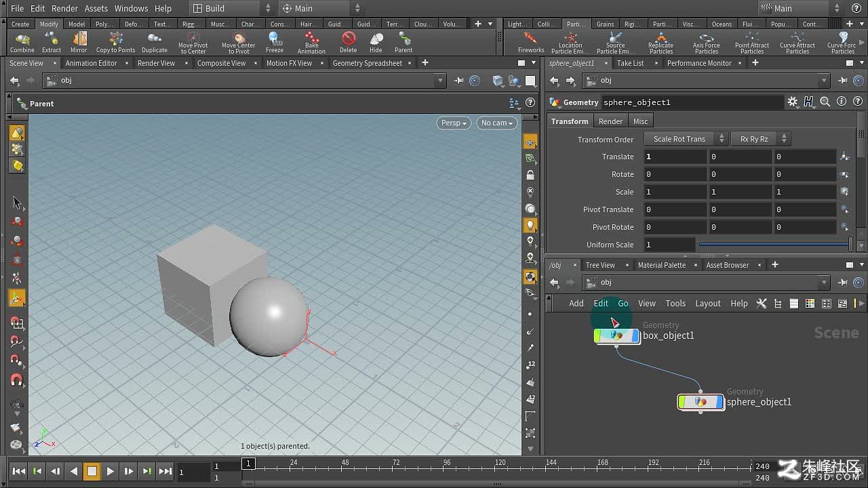Toggle the box_object1 display flag
This screenshot has height=488, width=868.
(635, 335)
